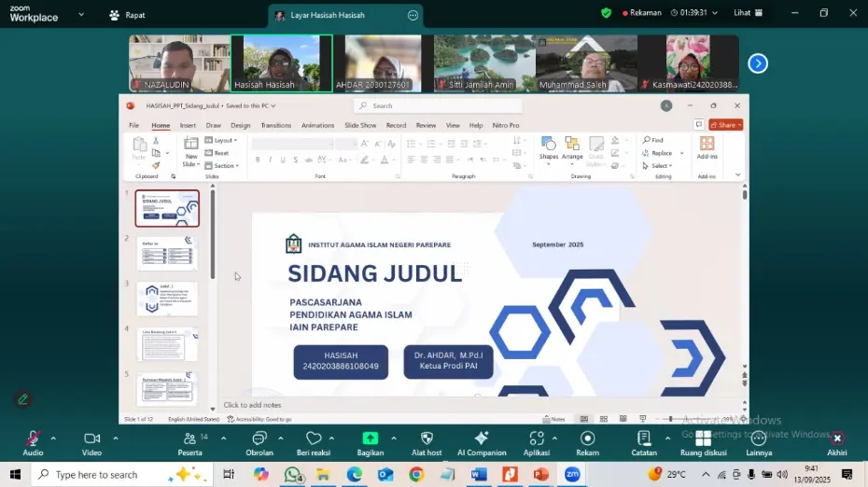Open the Animations ribbon tab
The height and width of the screenshot is (487, 868).
pyautogui.click(x=317, y=126)
